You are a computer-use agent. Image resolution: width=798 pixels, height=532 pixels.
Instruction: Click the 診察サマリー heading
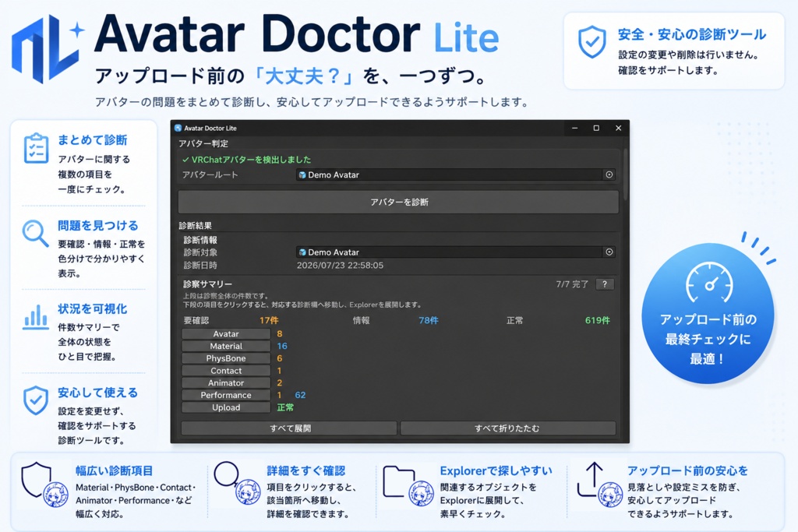click(x=207, y=284)
